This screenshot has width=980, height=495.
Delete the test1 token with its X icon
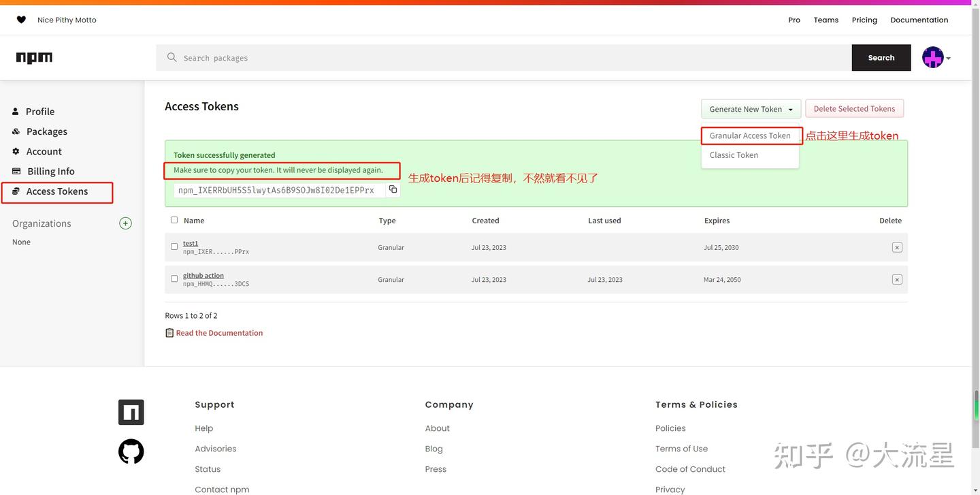point(896,246)
